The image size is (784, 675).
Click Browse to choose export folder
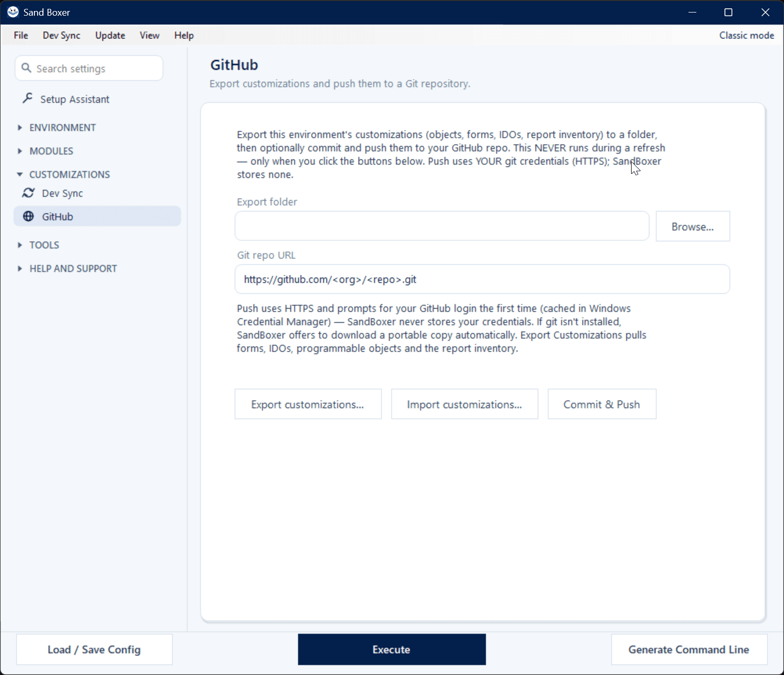693,227
